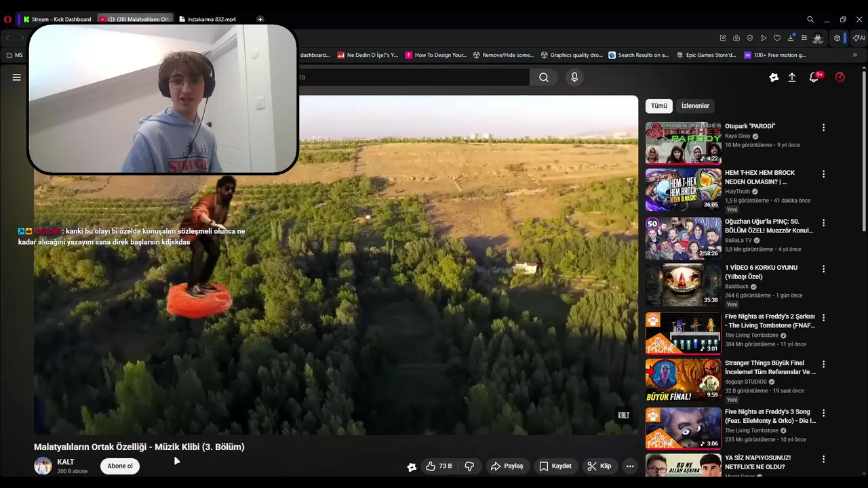Open the KALT channel avatar

coord(43,466)
